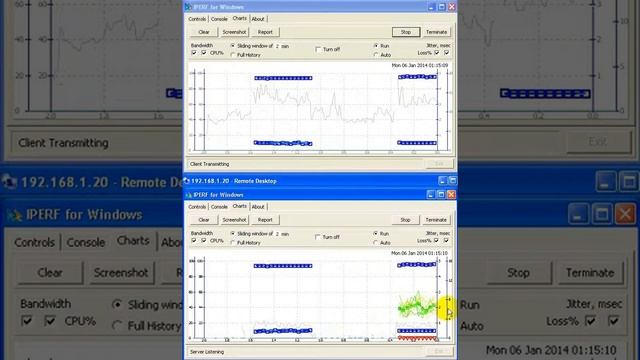Viewport: 640px width, 360px height.
Task: Click Report in the Client Transmitting window
Action: click(x=265, y=32)
